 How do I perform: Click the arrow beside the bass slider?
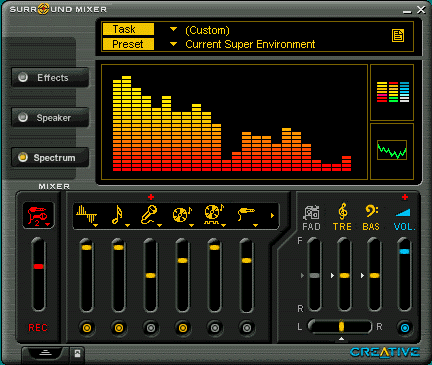362,276
